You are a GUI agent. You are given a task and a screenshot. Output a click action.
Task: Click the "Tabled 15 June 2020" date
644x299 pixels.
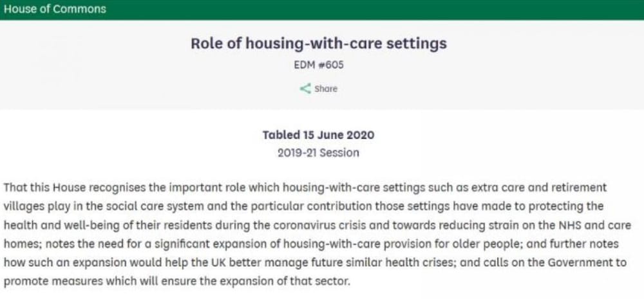pyautogui.click(x=318, y=135)
